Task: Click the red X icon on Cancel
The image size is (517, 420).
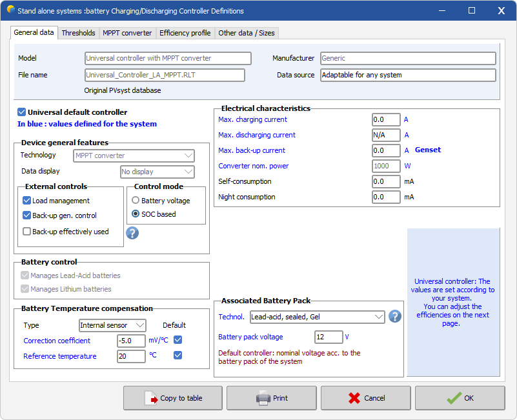Action: click(x=354, y=398)
